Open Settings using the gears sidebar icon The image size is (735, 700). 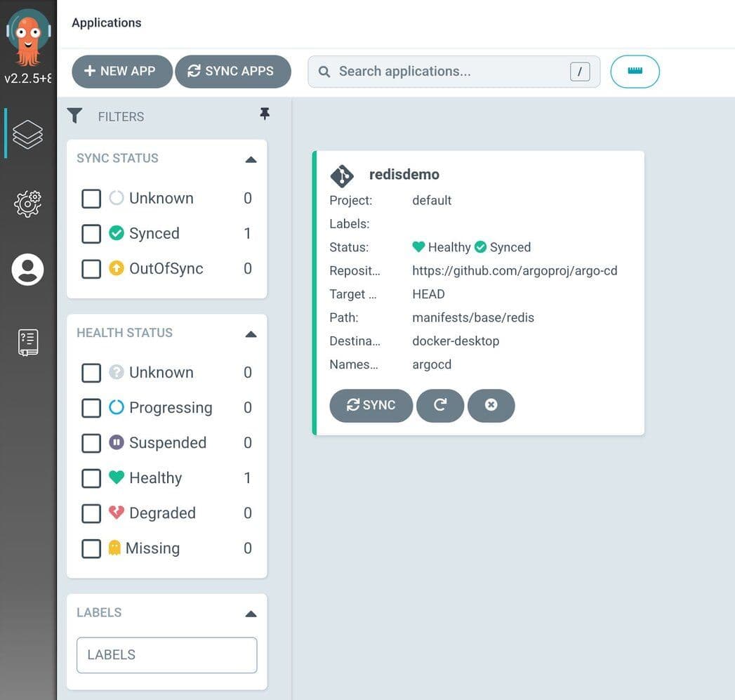28,204
